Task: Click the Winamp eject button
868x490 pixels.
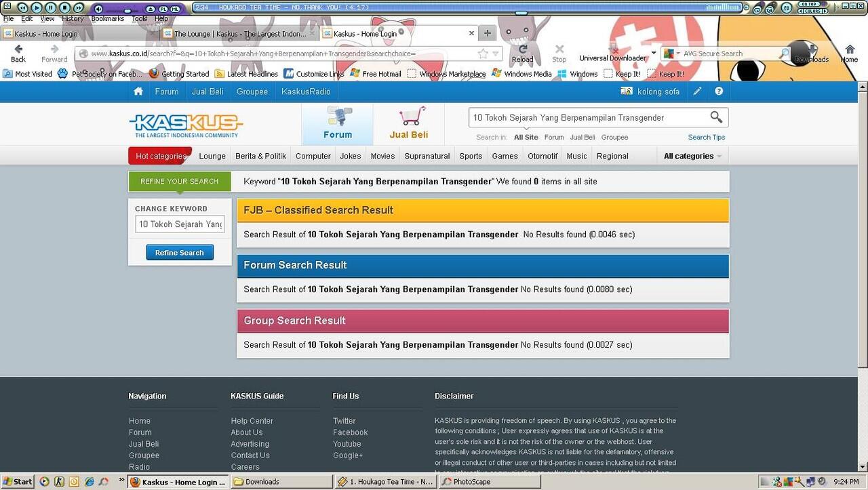Action: pos(151,9)
